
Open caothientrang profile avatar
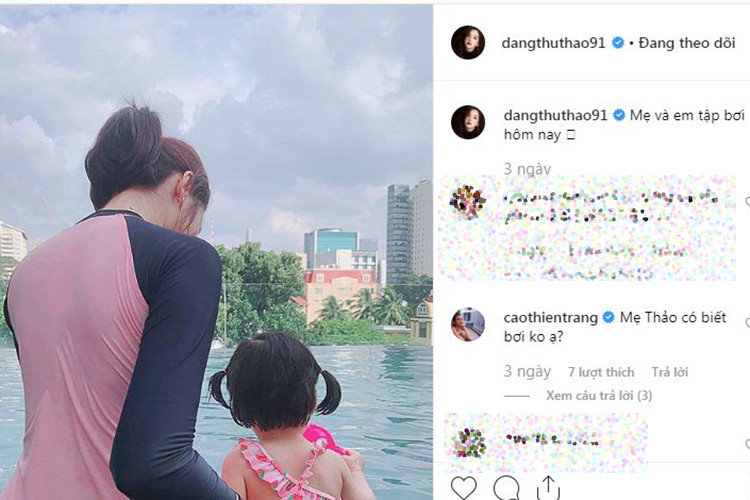(468, 324)
